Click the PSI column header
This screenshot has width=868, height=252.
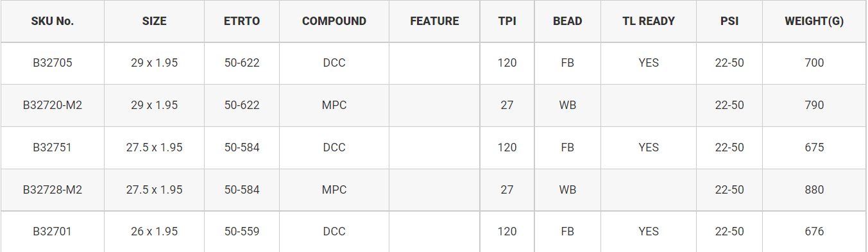[729, 21]
